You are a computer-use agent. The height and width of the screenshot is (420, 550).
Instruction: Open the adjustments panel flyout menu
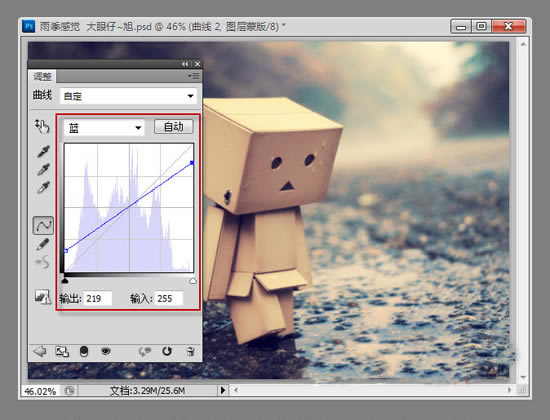tap(193, 76)
